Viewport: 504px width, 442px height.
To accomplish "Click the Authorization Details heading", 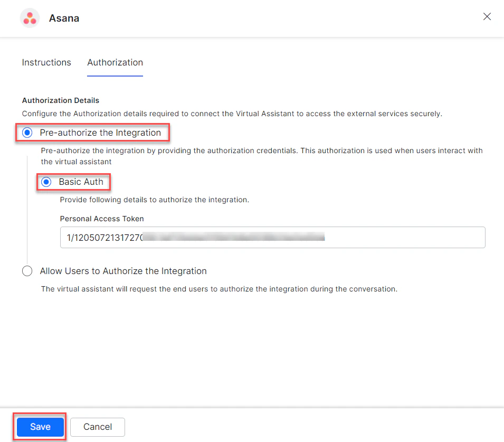I will click(61, 100).
